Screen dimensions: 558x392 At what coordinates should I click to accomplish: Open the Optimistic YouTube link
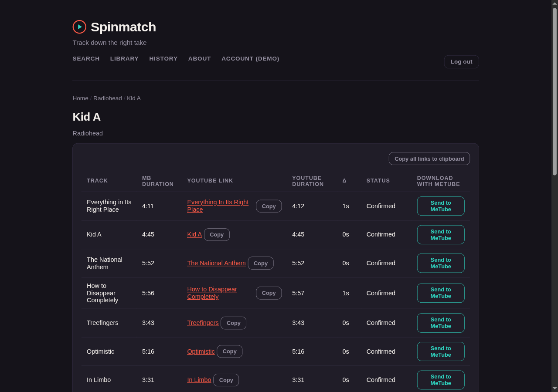tap(201, 351)
